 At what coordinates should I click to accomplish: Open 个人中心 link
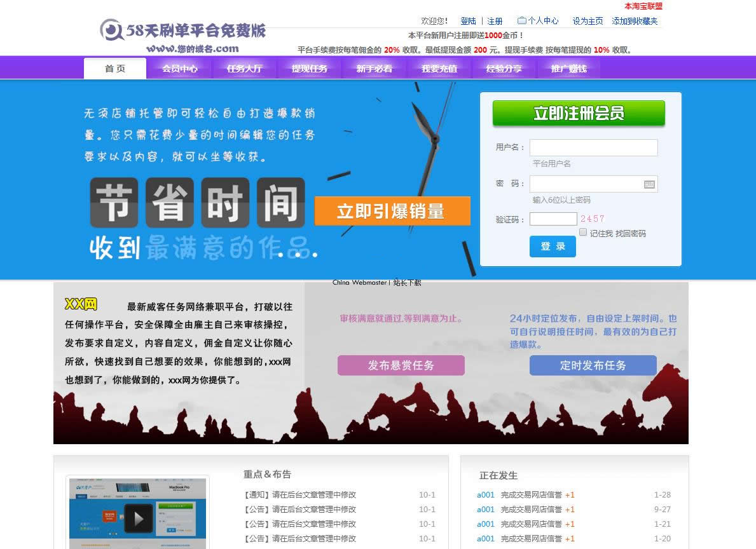[543, 21]
